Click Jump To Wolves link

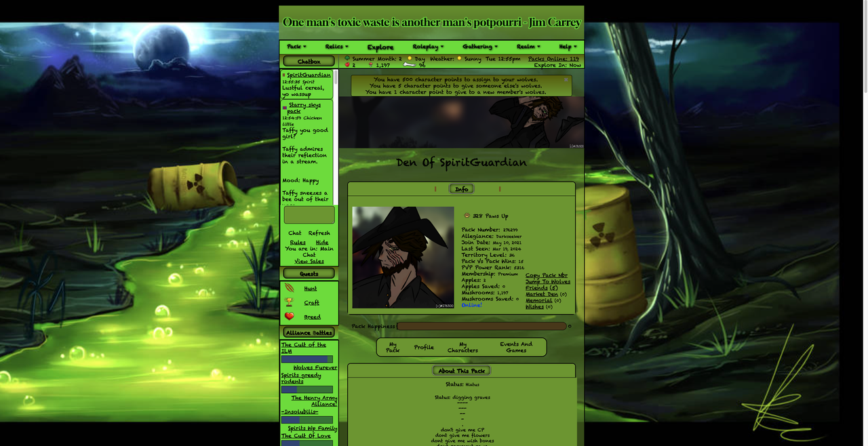tap(548, 282)
